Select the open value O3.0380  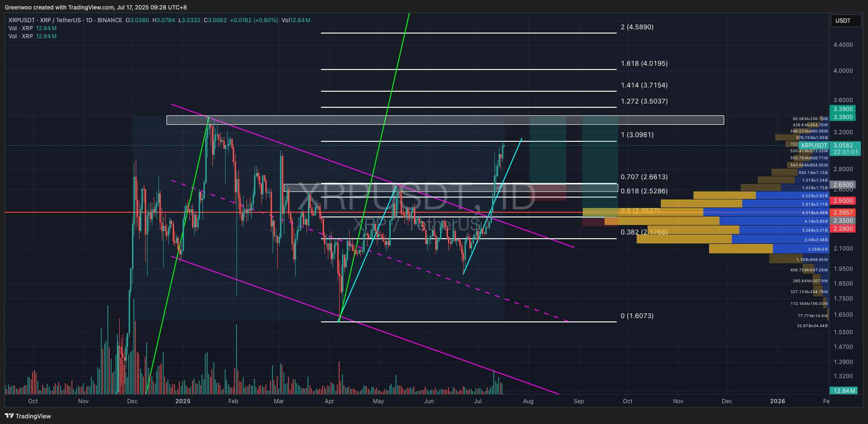tap(137, 20)
